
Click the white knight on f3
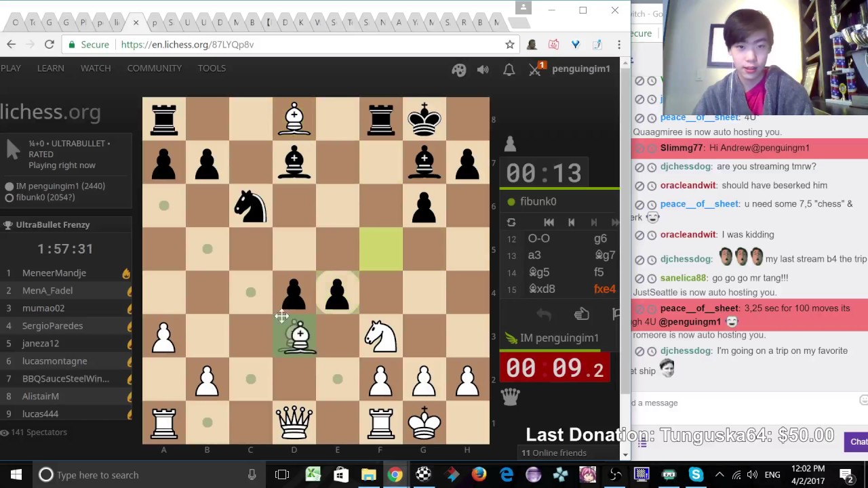(x=381, y=336)
